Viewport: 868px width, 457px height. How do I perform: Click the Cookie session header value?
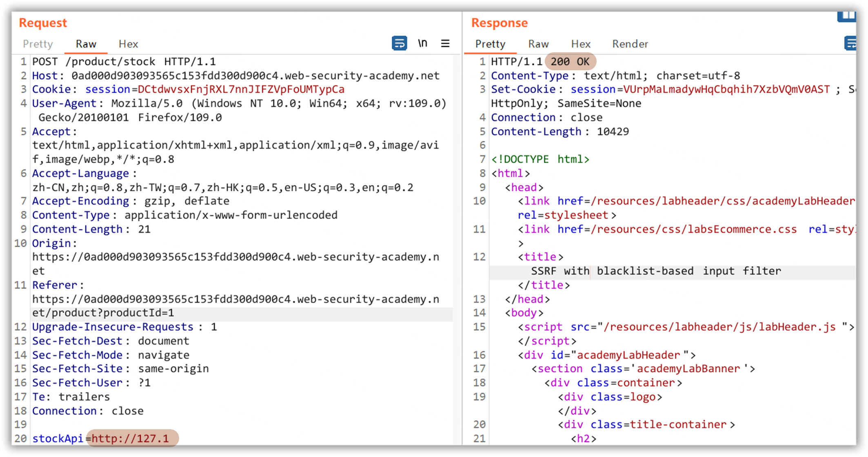click(241, 89)
